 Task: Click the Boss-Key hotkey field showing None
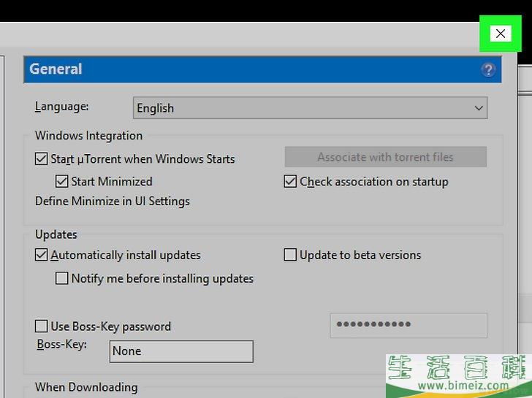click(181, 351)
